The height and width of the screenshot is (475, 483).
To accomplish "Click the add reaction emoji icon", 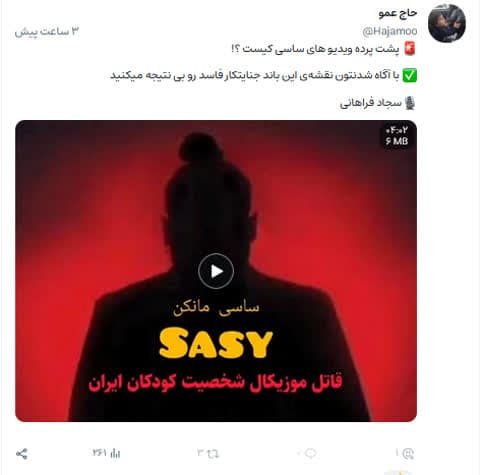I will click(408, 454).
